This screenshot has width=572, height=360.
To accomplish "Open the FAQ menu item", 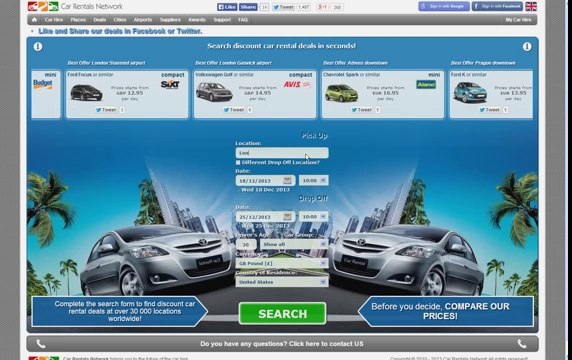I will pyautogui.click(x=243, y=20).
